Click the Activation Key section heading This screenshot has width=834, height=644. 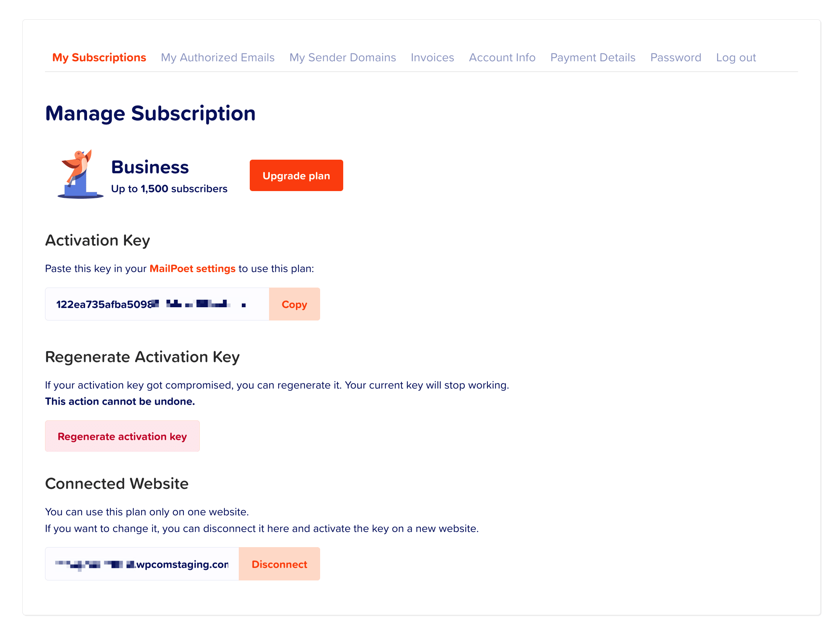click(97, 241)
